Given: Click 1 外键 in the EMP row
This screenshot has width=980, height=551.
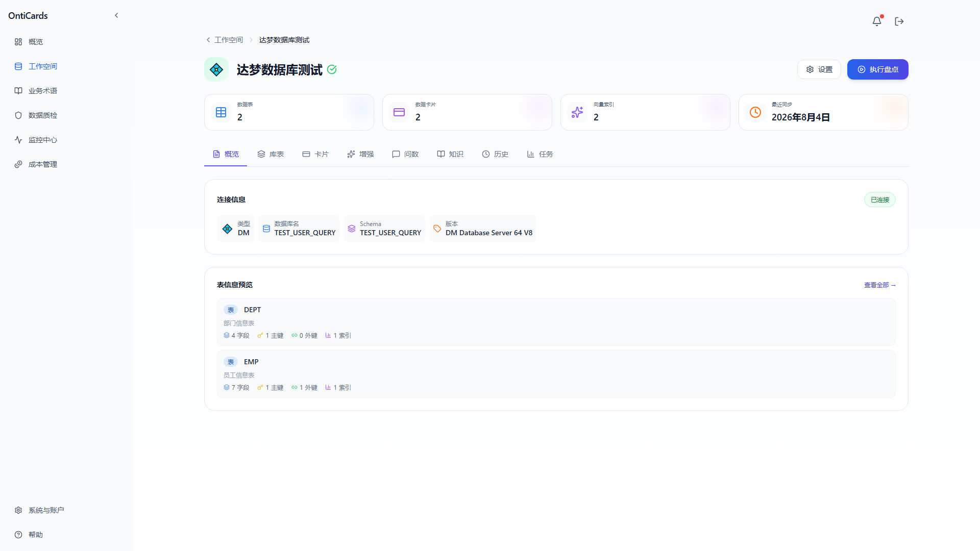Looking at the screenshot, I should click(304, 388).
